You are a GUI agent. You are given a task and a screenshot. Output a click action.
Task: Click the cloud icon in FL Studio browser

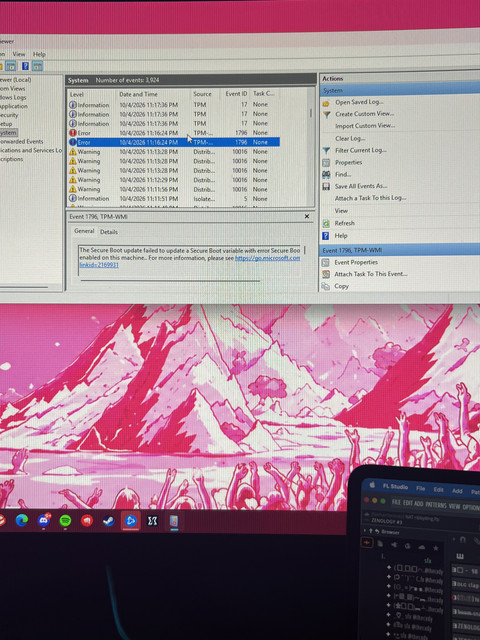click(x=422, y=547)
